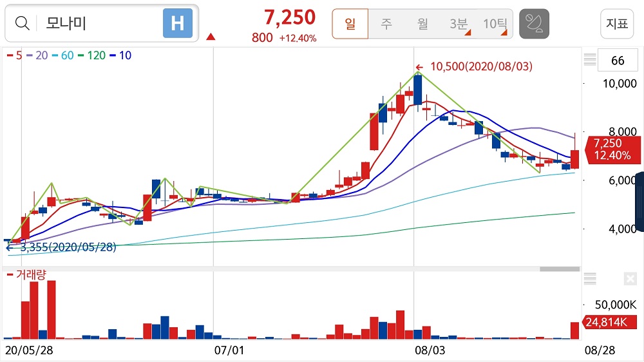Screen dimensions: 644x362
Task: Click the 66 candle count field
Action: coord(618,61)
